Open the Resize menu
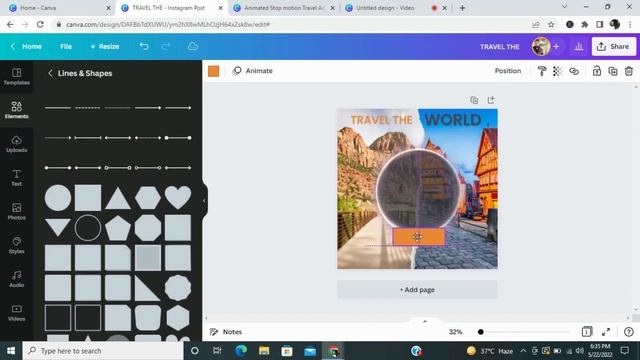 tap(104, 47)
